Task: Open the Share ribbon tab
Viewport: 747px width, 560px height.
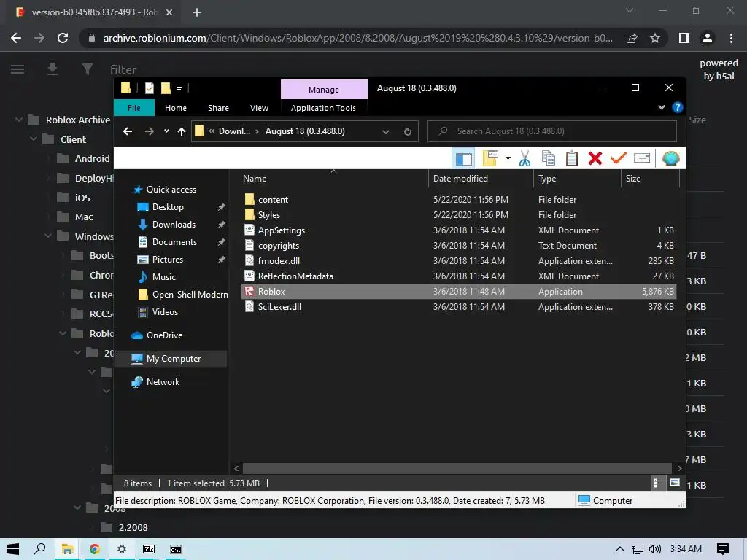Action: click(218, 108)
